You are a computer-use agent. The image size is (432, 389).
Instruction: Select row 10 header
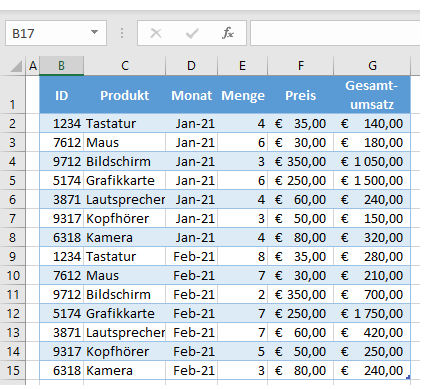(13, 275)
